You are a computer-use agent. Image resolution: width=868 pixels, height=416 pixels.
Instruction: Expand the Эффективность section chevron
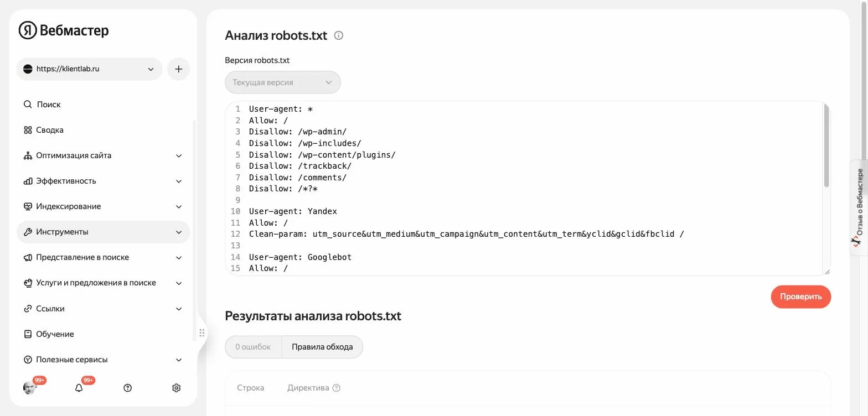point(179,181)
